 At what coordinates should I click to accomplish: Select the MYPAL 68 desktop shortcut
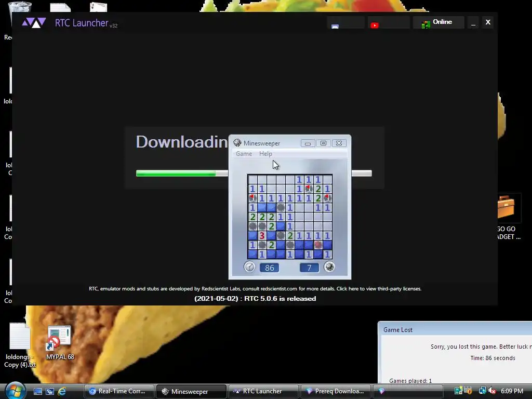[x=60, y=343]
